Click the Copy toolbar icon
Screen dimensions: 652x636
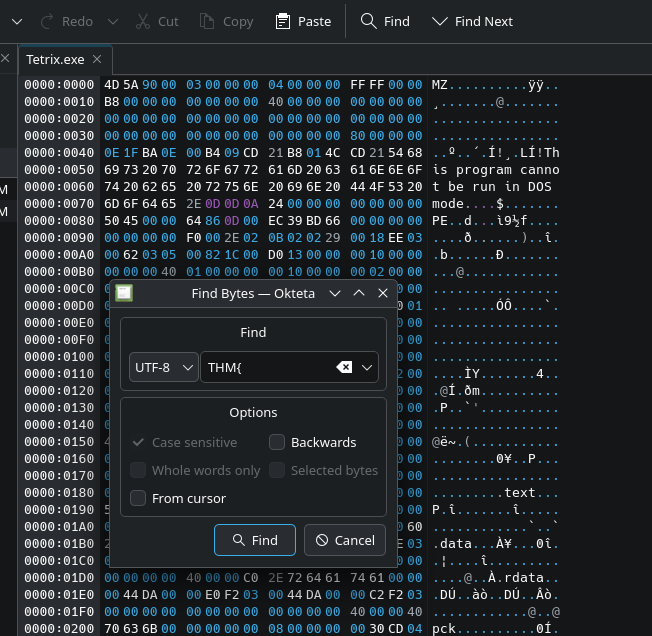pyautogui.click(x=207, y=21)
